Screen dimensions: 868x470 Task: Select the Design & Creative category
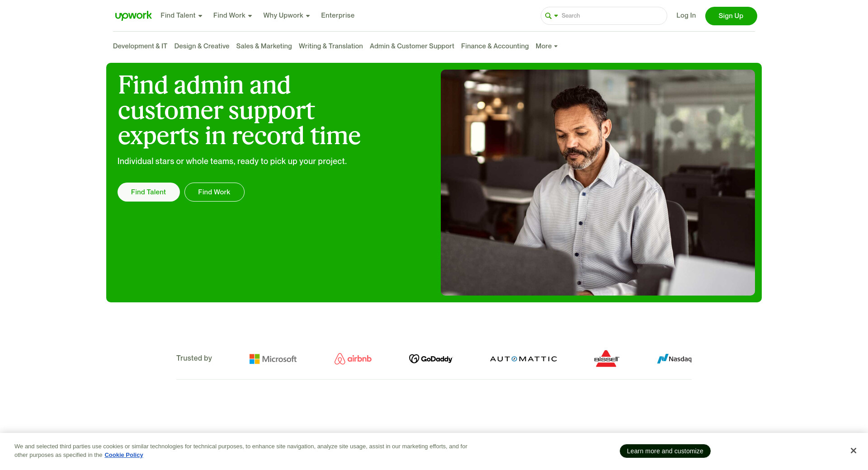(x=202, y=46)
